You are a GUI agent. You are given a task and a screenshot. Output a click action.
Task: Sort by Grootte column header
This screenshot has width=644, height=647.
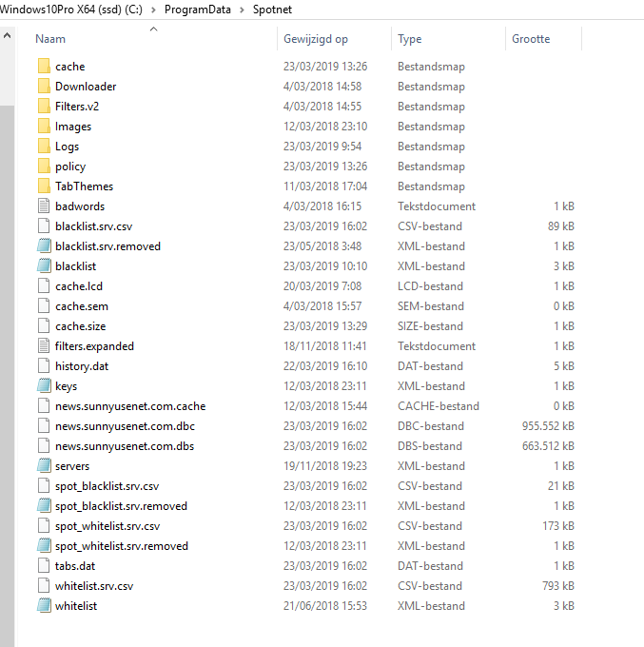[531, 39]
